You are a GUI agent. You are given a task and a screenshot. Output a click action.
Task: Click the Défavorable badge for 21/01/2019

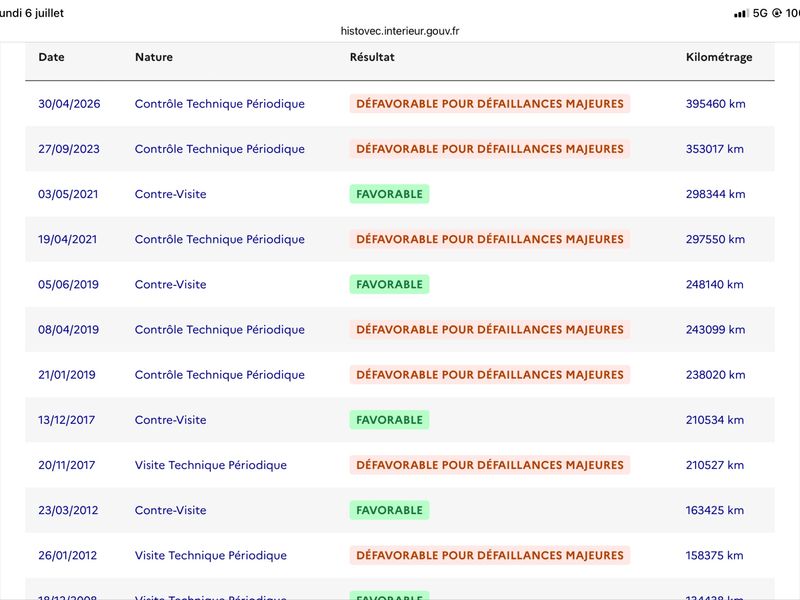tap(490, 374)
